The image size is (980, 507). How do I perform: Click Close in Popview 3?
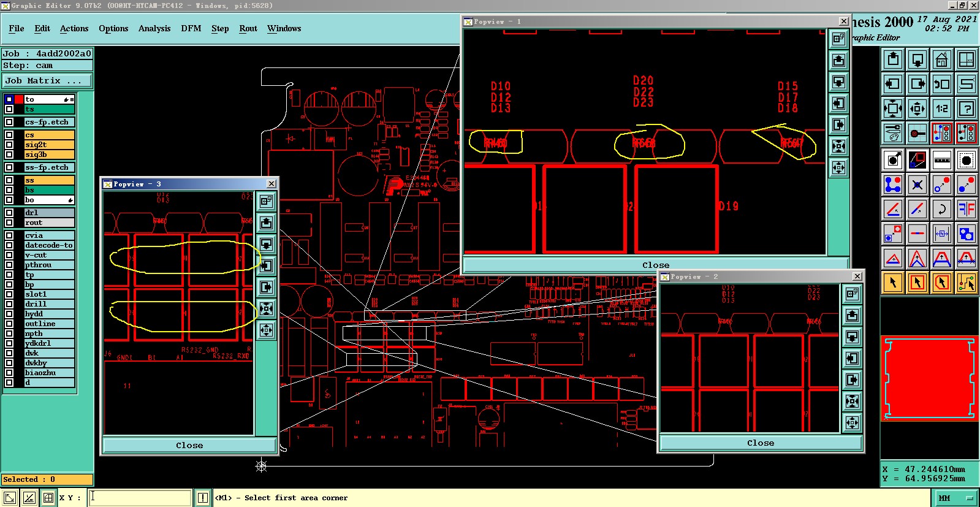tap(189, 445)
